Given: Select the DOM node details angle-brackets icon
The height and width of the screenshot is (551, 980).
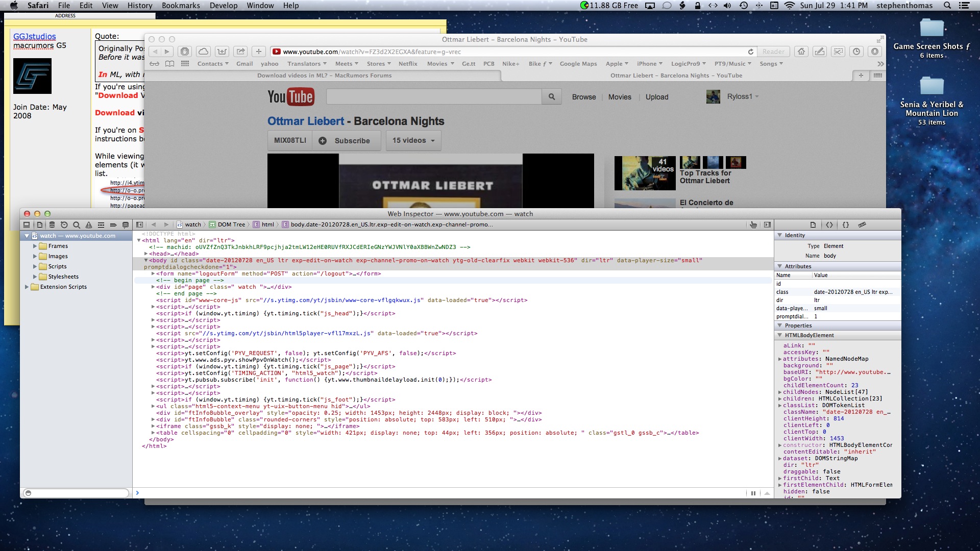Looking at the screenshot, I should (829, 224).
